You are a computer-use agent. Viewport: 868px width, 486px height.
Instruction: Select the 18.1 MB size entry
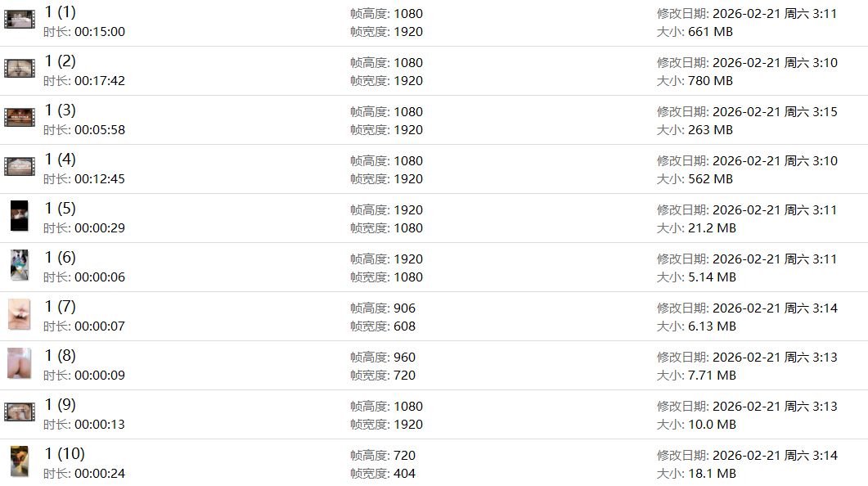pos(713,474)
